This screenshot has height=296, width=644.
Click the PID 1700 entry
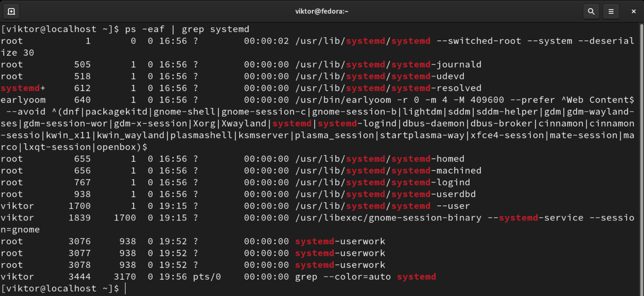[79, 206]
